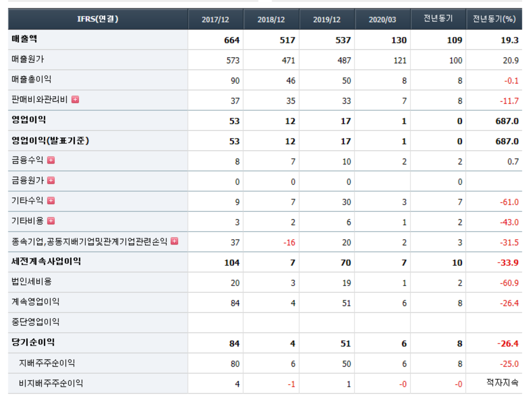Click the red -1 in 비지배주주순이익 row
Viewport: 532px width, 405px height.
point(291,384)
